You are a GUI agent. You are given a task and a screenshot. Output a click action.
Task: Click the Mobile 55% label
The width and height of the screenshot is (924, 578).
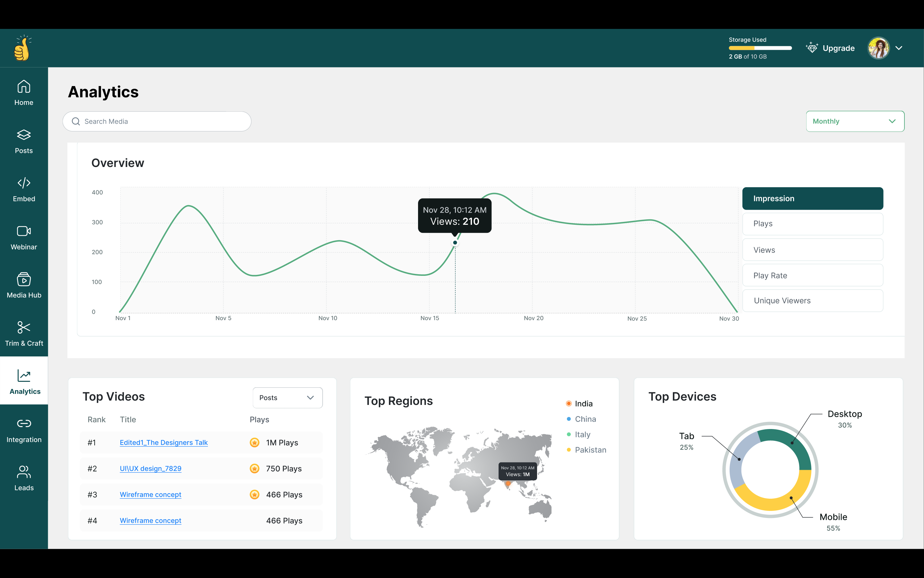click(833, 522)
